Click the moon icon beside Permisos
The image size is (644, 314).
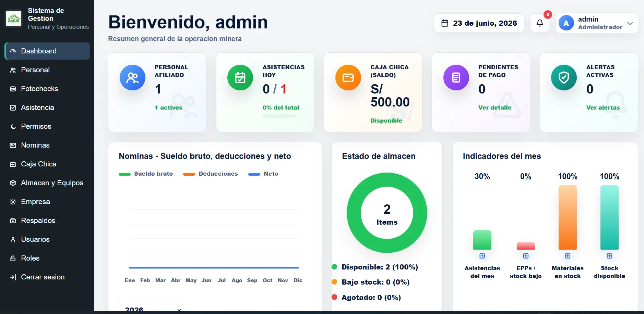coord(13,126)
